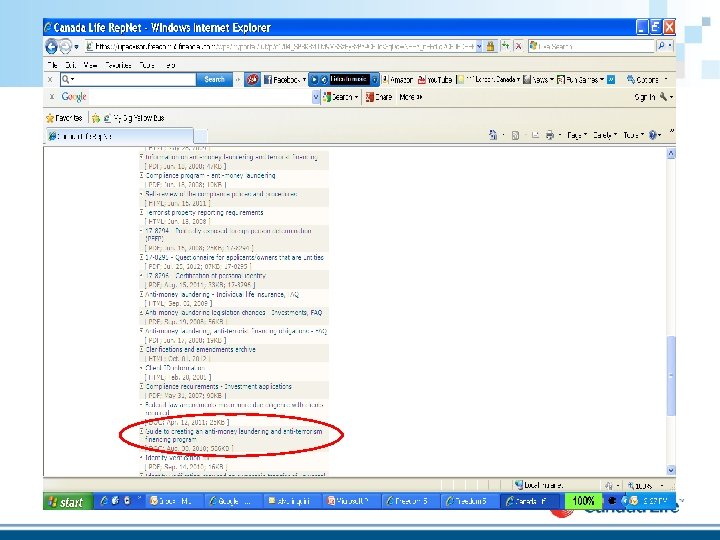Screen dimensions: 720x540
Task: Open Terrorist property reporting requirements link
Action: pyautogui.click(x=204, y=213)
